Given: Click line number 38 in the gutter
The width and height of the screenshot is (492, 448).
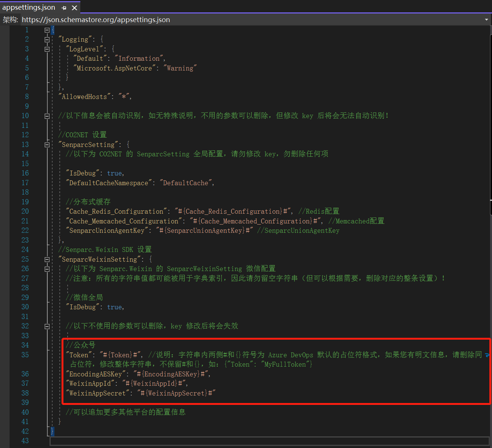Looking at the screenshot, I should pos(25,393).
